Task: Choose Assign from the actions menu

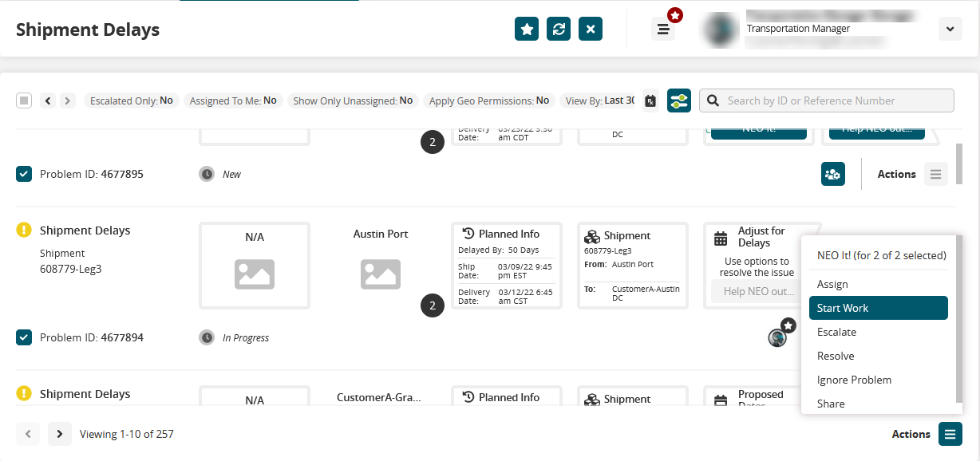Action: pyautogui.click(x=879, y=284)
